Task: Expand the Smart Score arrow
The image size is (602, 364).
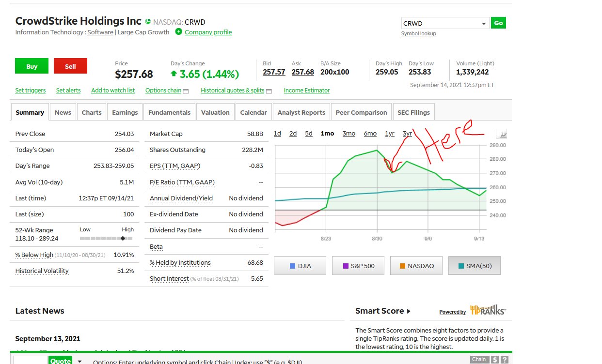Action: point(409,311)
